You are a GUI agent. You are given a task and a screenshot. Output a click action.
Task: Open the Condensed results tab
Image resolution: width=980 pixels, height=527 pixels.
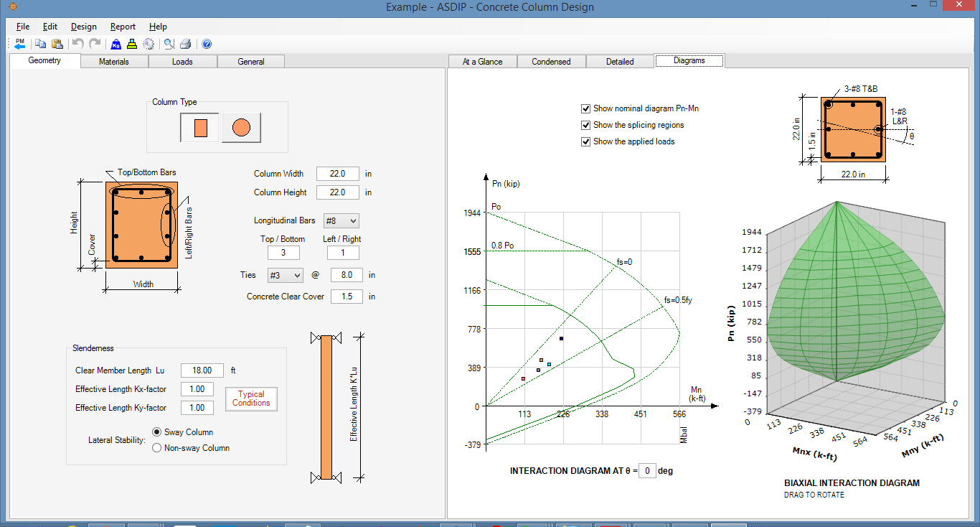pos(551,61)
